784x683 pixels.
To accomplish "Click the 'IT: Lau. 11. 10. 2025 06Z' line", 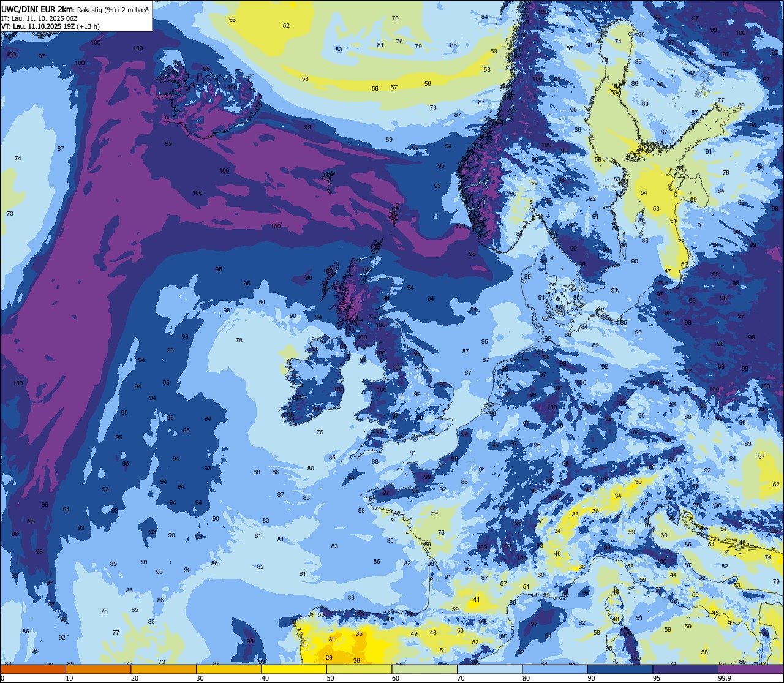I will click(39, 18).
